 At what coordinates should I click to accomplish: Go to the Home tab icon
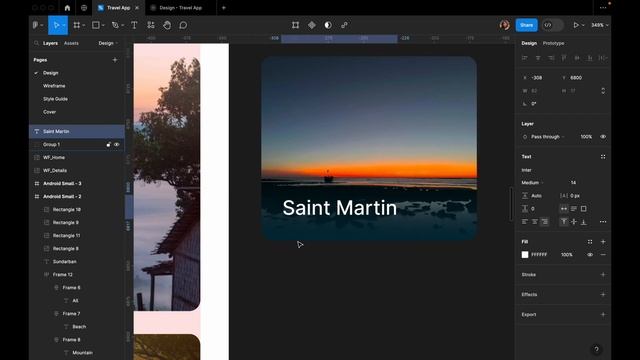[x=67, y=8]
